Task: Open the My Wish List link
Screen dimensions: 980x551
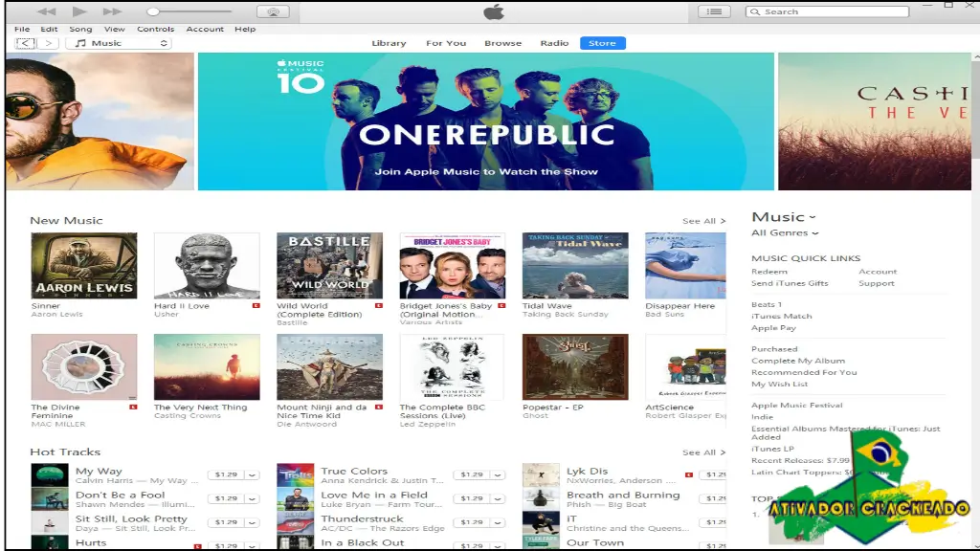Action: 779,384
